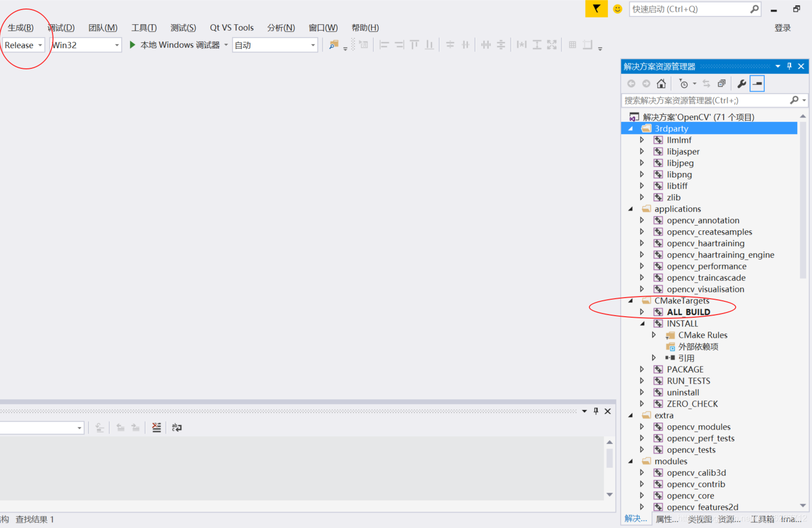Collapse all in Solution Explorer toolbar
This screenshot has width=812, height=528.
[x=721, y=84]
